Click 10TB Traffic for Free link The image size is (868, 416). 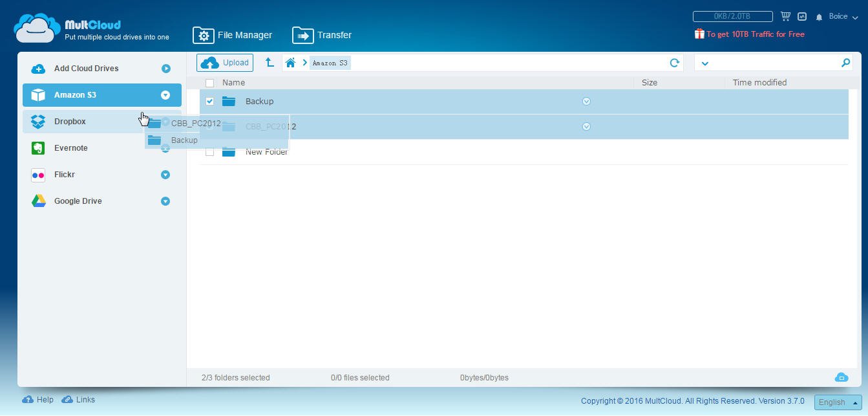(x=755, y=34)
